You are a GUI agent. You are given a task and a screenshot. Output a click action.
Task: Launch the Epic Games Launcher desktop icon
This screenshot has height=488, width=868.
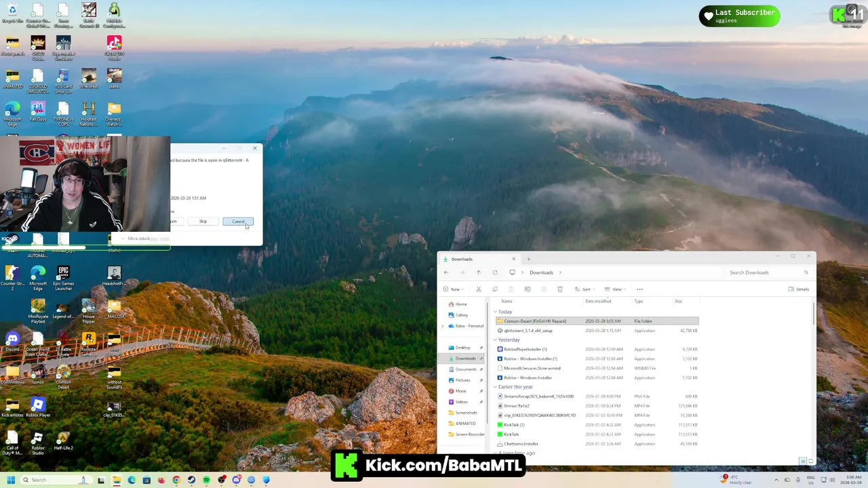pos(63,277)
